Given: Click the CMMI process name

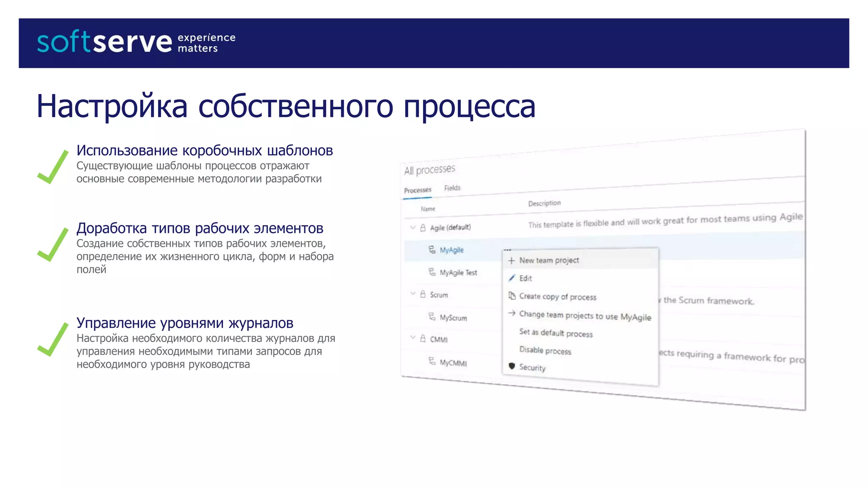Looking at the screenshot, I should (439, 339).
